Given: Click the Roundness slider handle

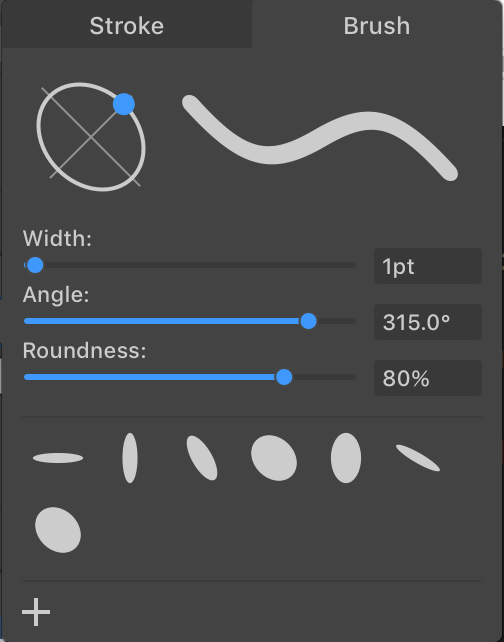Looking at the screenshot, I should click(x=284, y=377).
